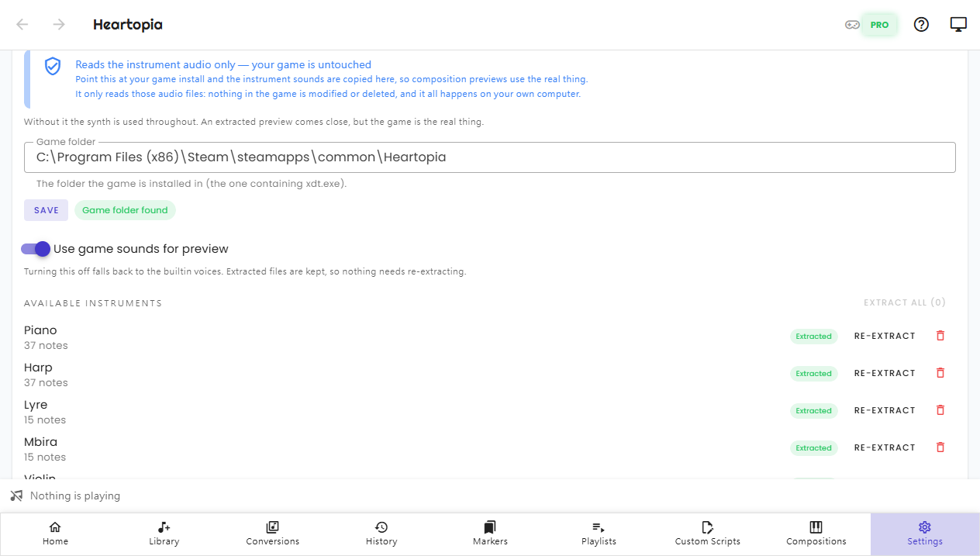Select the Lyre instrument name
This screenshot has width=980, height=556.
pos(36,405)
